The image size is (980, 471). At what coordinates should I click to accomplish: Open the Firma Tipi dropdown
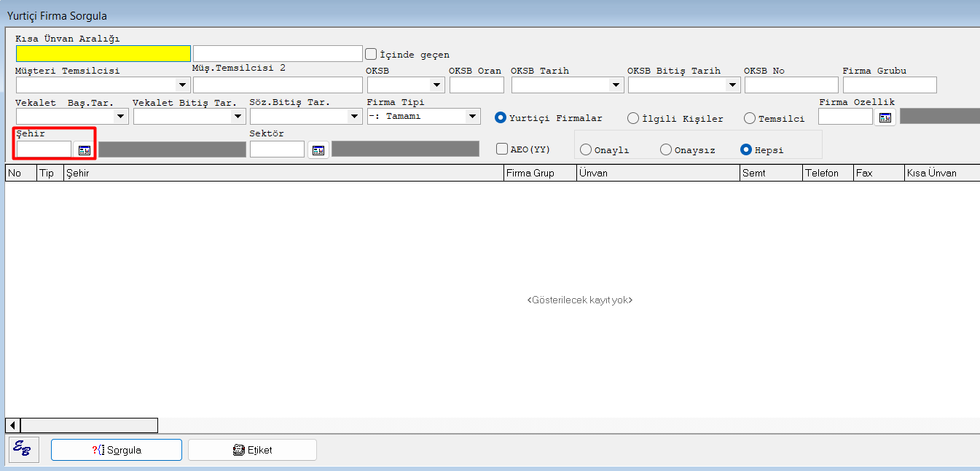472,117
